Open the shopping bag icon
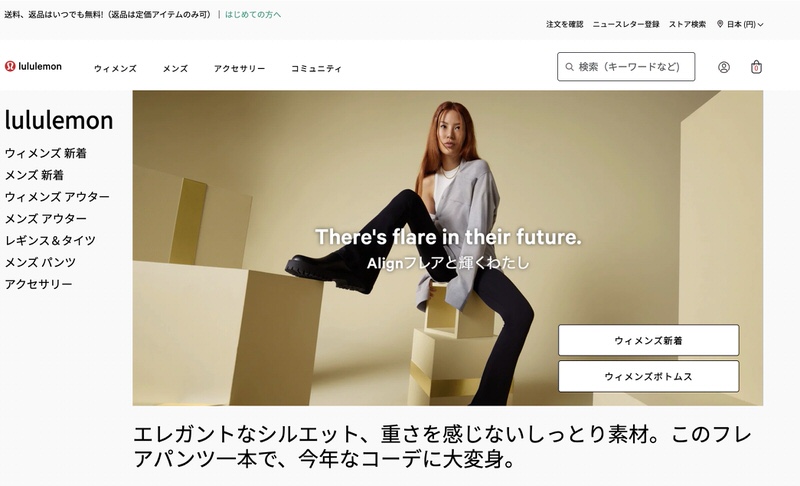The width and height of the screenshot is (800, 486). 756,67
